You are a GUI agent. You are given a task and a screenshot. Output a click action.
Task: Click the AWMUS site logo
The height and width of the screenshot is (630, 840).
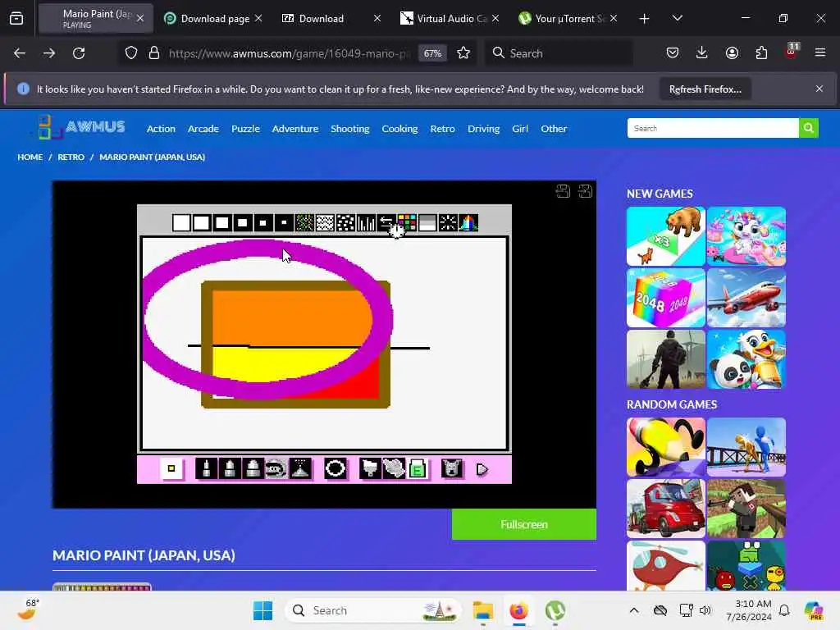pyautogui.click(x=81, y=127)
